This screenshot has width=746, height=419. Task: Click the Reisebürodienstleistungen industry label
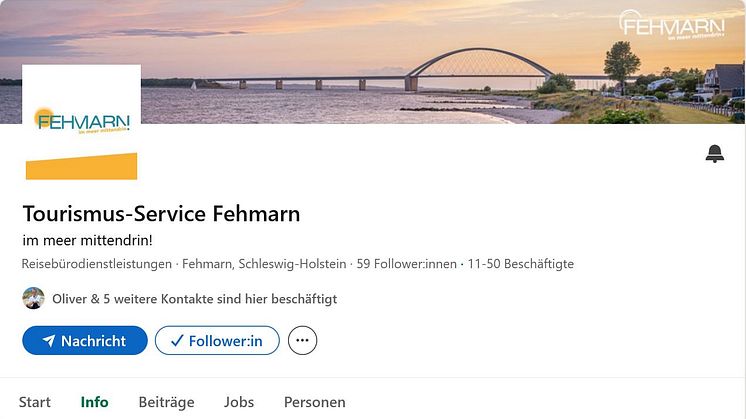click(96, 264)
